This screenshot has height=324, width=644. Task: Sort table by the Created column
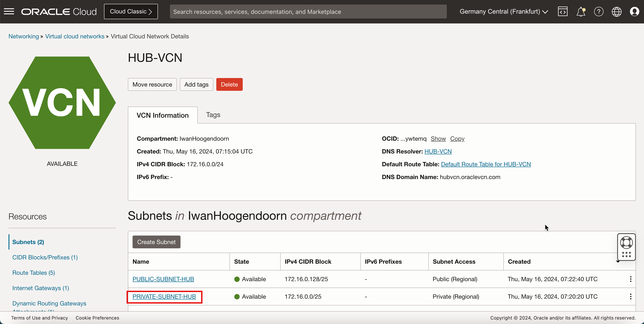coord(519,262)
